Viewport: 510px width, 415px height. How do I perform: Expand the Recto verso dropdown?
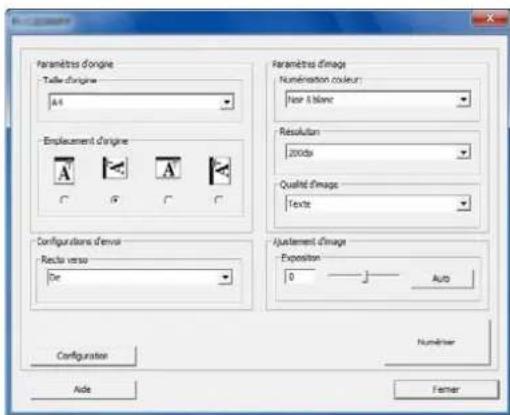(140, 277)
